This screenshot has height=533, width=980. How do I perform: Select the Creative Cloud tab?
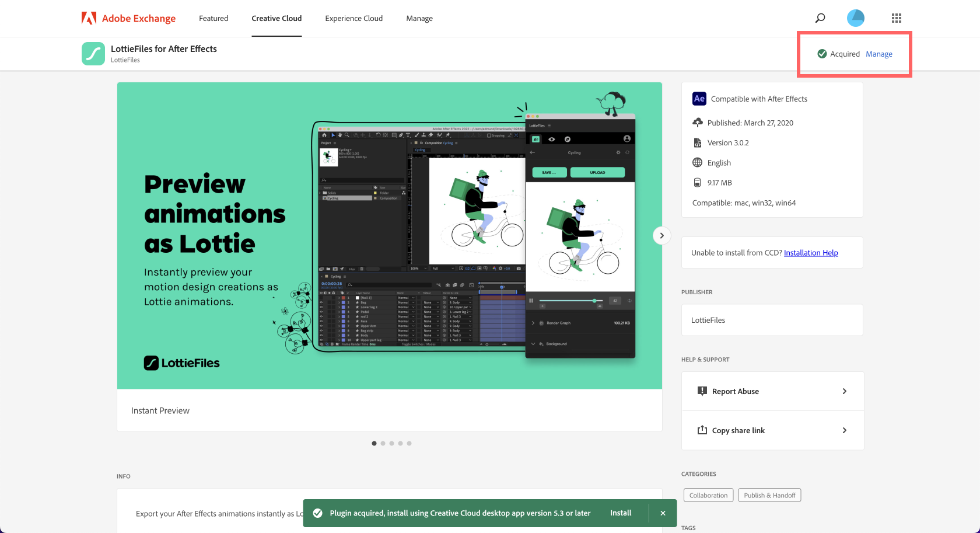[x=276, y=18]
